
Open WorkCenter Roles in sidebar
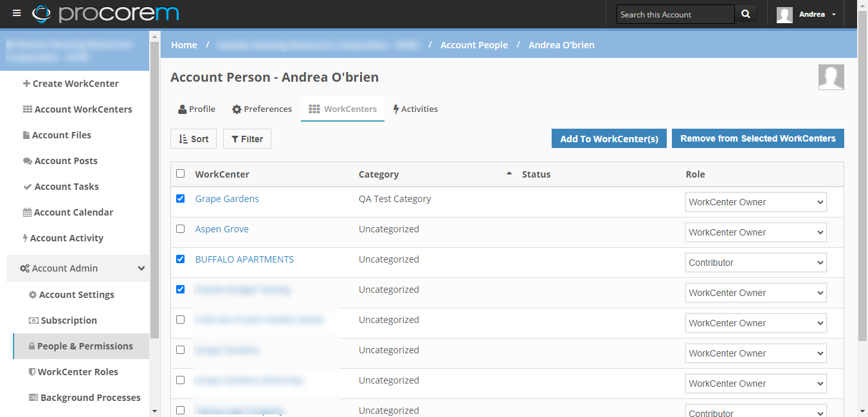pos(73,372)
